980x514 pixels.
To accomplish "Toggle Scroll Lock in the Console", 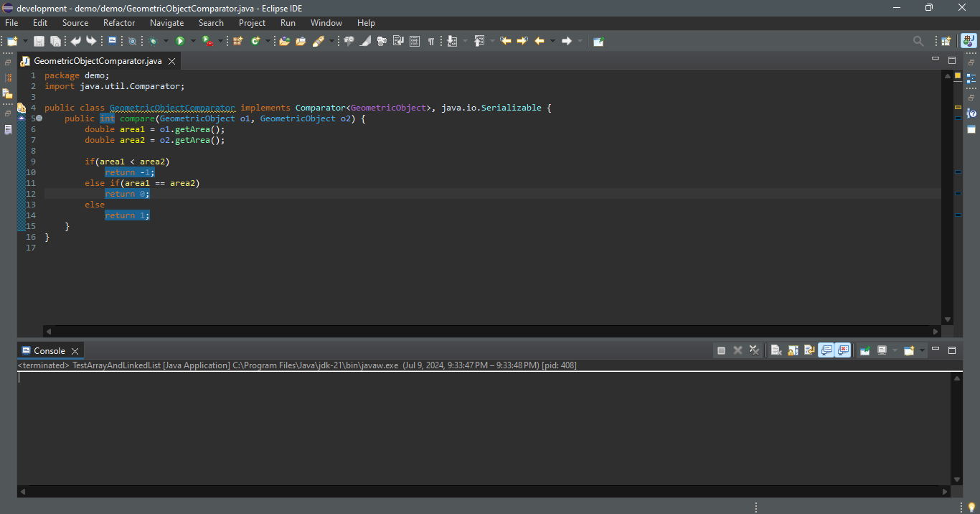I will click(x=793, y=350).
